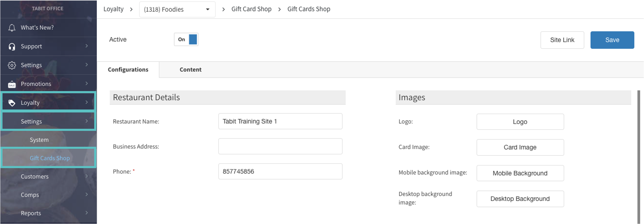This screenshot has width=644, height=224.
Task: Click the Business Address input field
Action: (280, 146)
